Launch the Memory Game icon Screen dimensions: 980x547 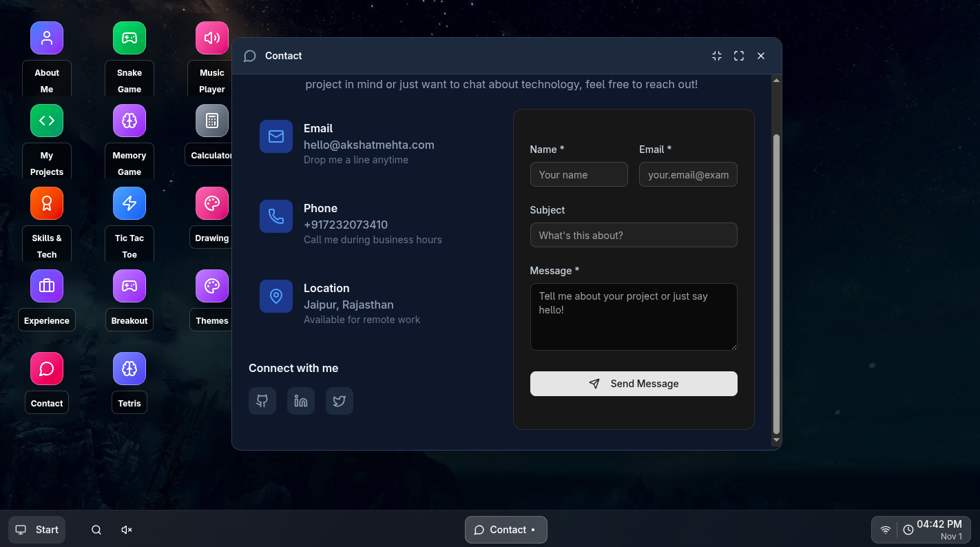tap(129, 121)
